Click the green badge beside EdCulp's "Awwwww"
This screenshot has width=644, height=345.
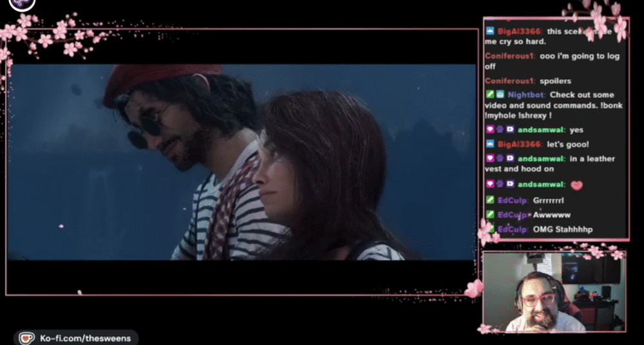[x=490, y=215]
